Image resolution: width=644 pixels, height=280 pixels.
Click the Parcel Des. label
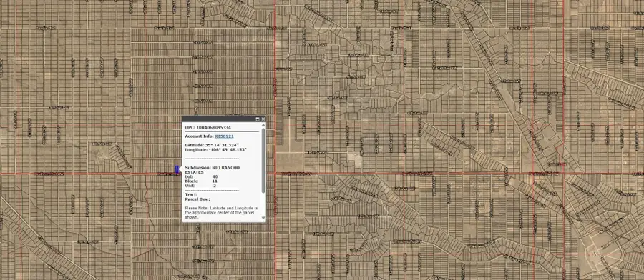197,199
